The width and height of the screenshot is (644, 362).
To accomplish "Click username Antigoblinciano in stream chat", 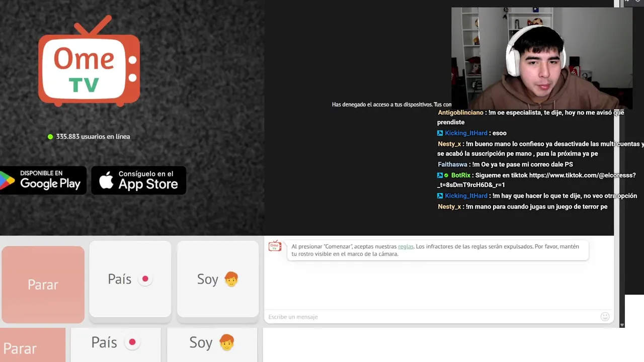I will point(460,113).
